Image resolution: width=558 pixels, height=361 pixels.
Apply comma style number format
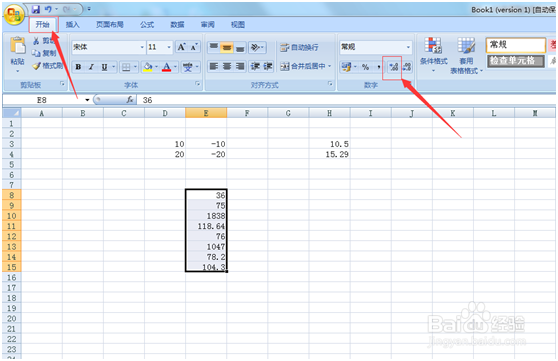click(379, 67)
